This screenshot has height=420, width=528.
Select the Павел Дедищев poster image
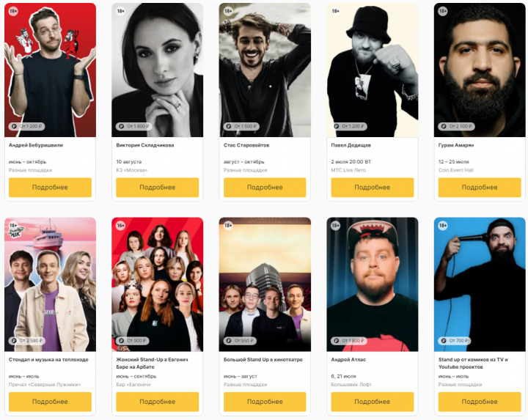[x=372, y=70]
